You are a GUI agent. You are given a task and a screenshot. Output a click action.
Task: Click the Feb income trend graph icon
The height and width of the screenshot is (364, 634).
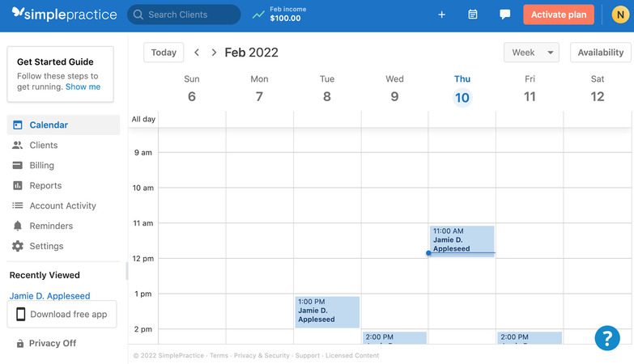click(x=258, y=15)
